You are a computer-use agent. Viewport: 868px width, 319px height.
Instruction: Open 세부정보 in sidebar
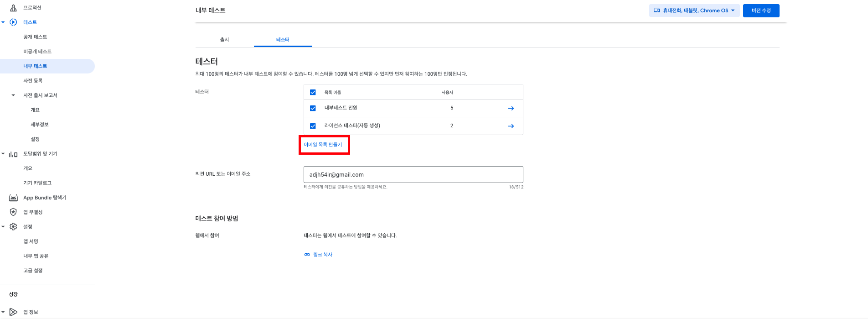click(40, 125)
